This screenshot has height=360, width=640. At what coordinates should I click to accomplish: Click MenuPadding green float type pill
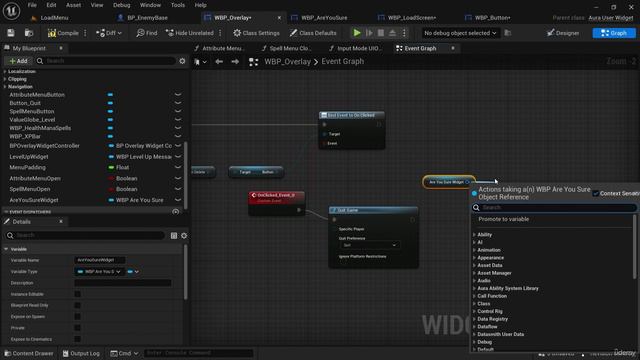111,167
